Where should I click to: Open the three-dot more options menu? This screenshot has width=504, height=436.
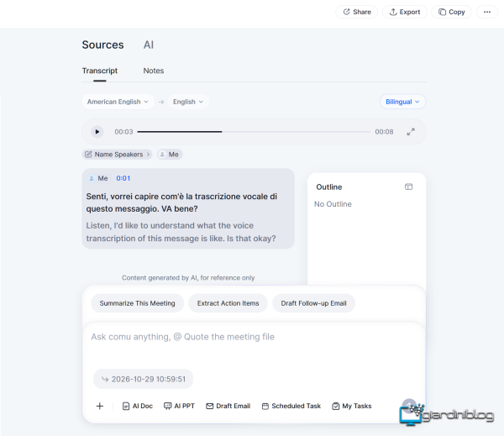[x=487, y=12]
